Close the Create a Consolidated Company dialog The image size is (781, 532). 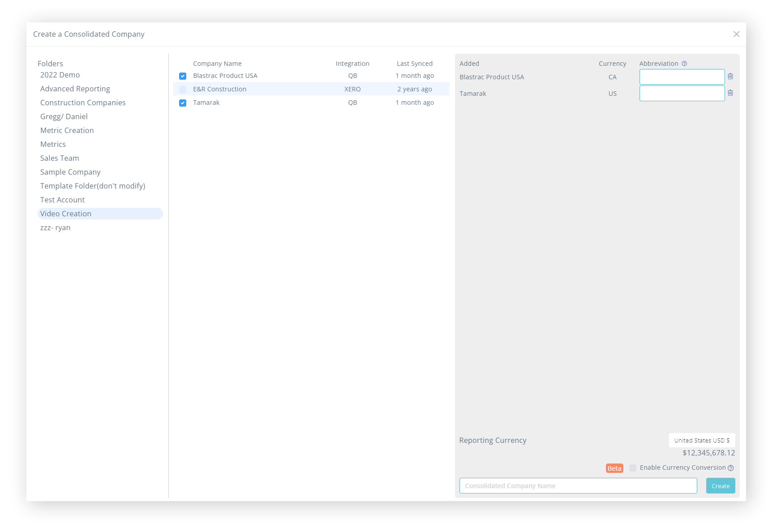(x=736, y=34)
